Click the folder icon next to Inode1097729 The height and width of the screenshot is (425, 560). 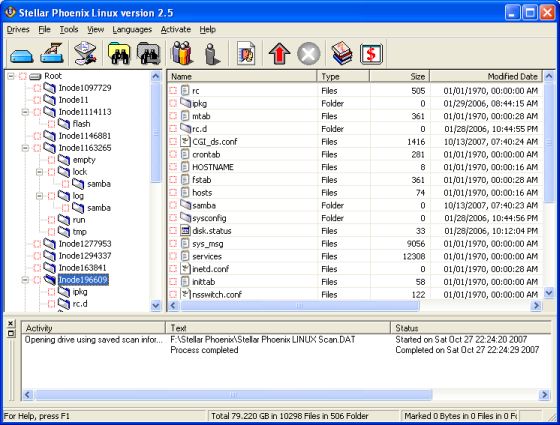(x=50, y=88)
